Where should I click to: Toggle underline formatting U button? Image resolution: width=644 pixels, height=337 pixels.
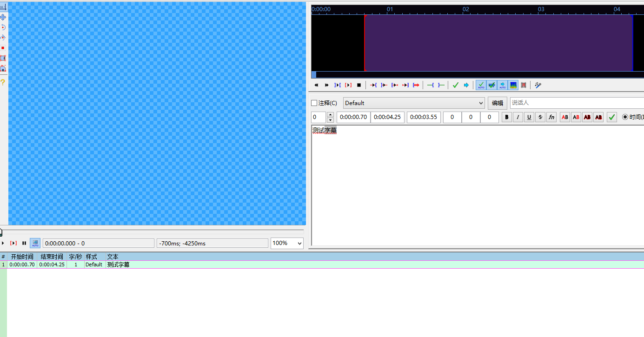529,117
